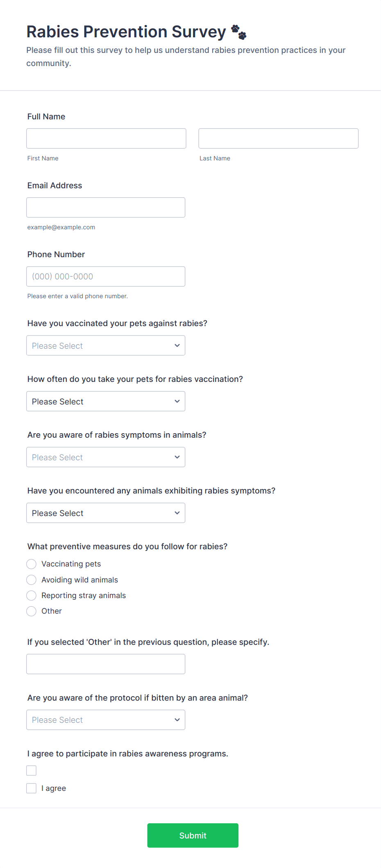The height and width of the screenshot is (868, 381).
Task: Click the Phone Number field
Action: [106, 276]
